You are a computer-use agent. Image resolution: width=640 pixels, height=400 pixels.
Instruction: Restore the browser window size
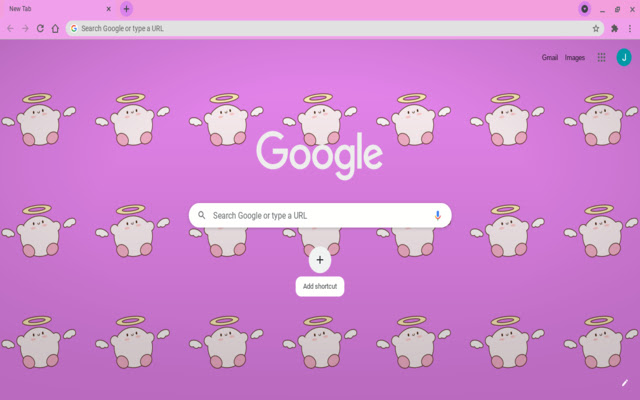click(617, 9)
